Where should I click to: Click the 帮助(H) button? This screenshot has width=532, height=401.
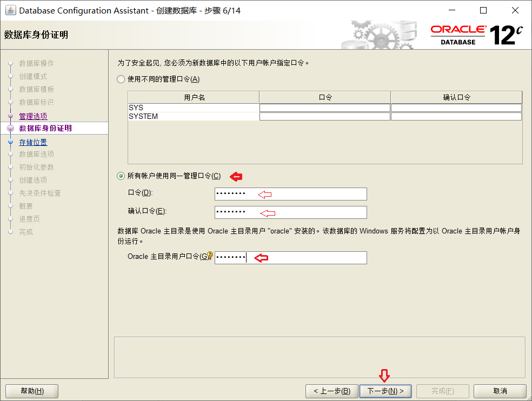(32, 391)
